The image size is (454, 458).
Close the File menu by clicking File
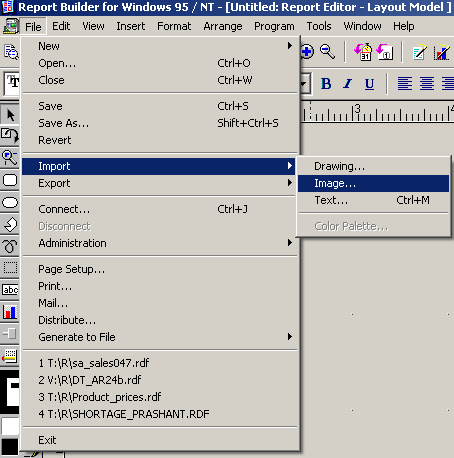click(33, 27)
